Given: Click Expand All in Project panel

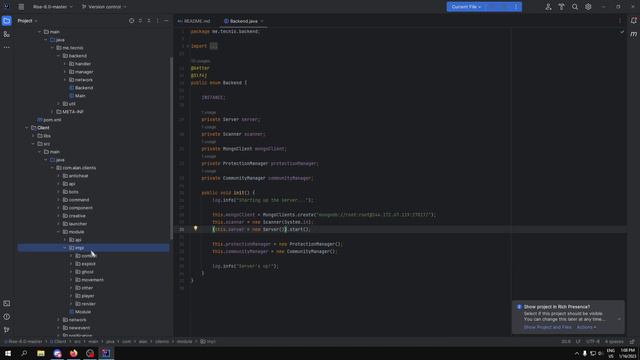Looking at the screenshot, I should point(140,21).
